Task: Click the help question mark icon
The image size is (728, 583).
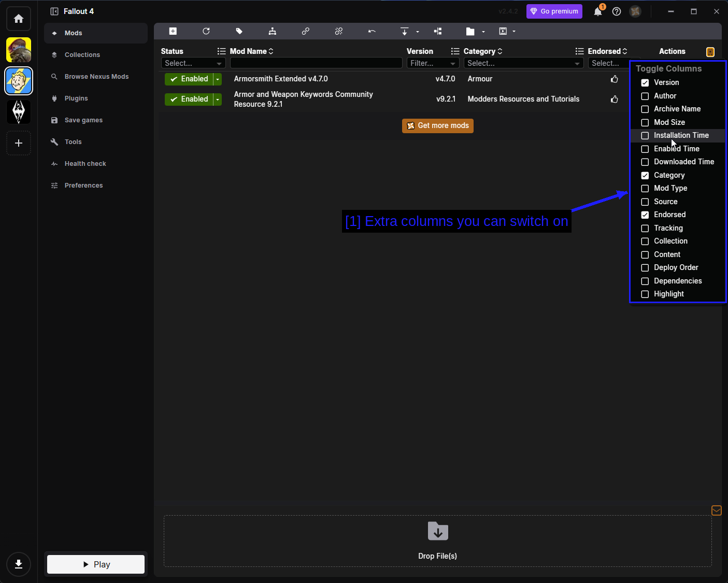Action: (617, 11)
